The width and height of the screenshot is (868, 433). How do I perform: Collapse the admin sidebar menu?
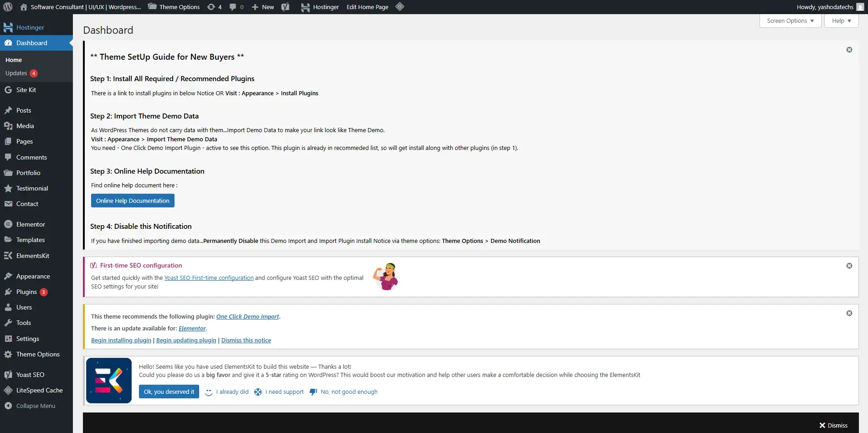pyautogui.click(x=35, y=406)
